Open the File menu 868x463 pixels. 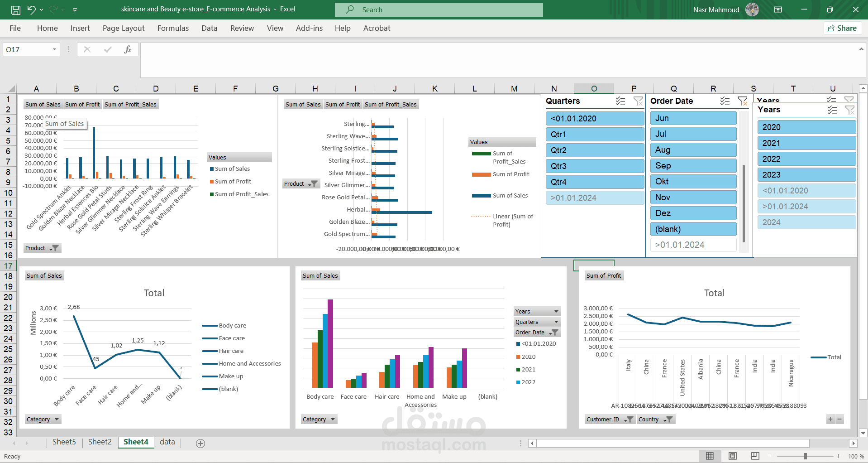coord(15,28)
